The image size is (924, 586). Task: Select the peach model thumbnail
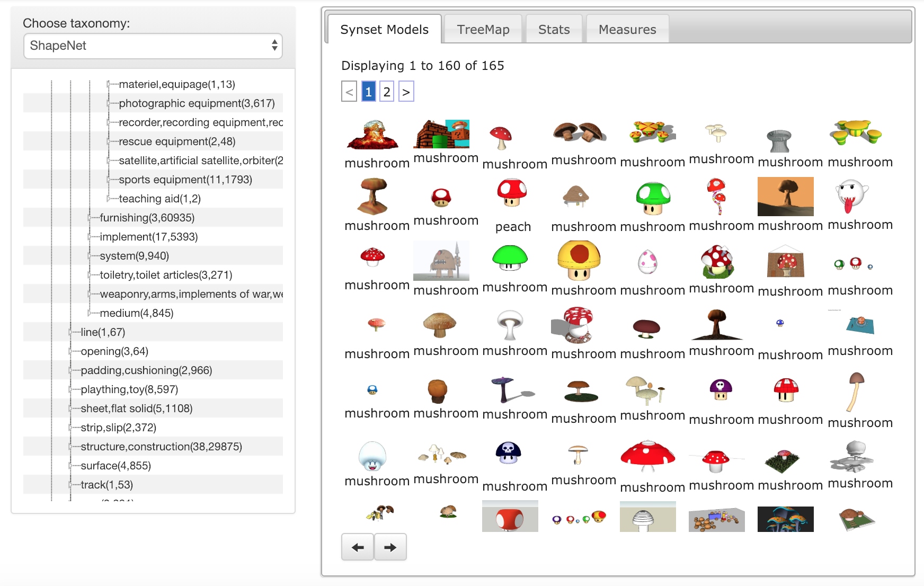(512, 193)
